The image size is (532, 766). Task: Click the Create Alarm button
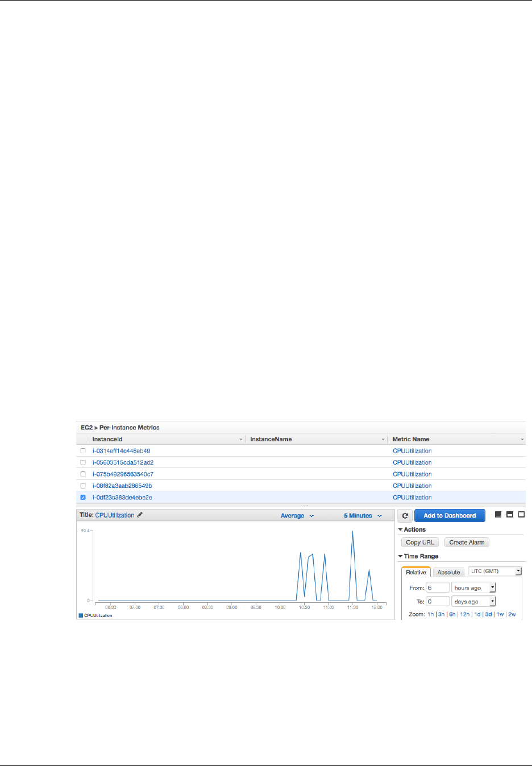click(467, 543)
